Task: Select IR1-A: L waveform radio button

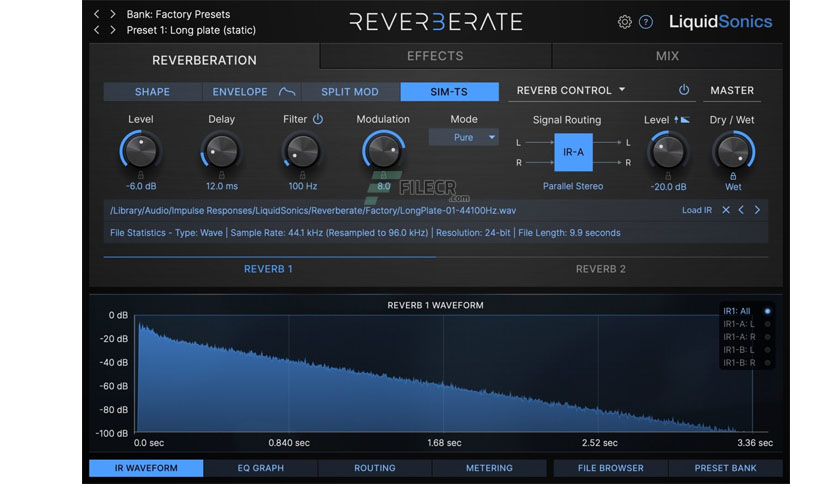Action: (767, 324)
